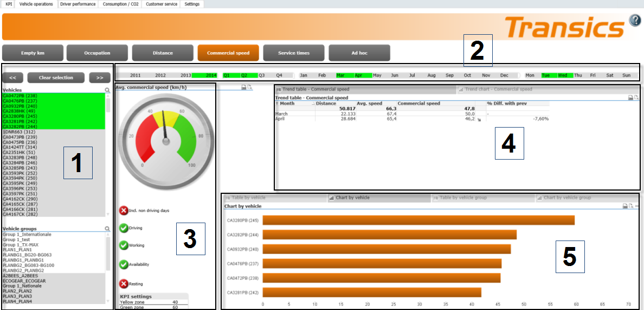
Task: Print the Avg. commercial speed gauge
Action: [x=244, y=87]
